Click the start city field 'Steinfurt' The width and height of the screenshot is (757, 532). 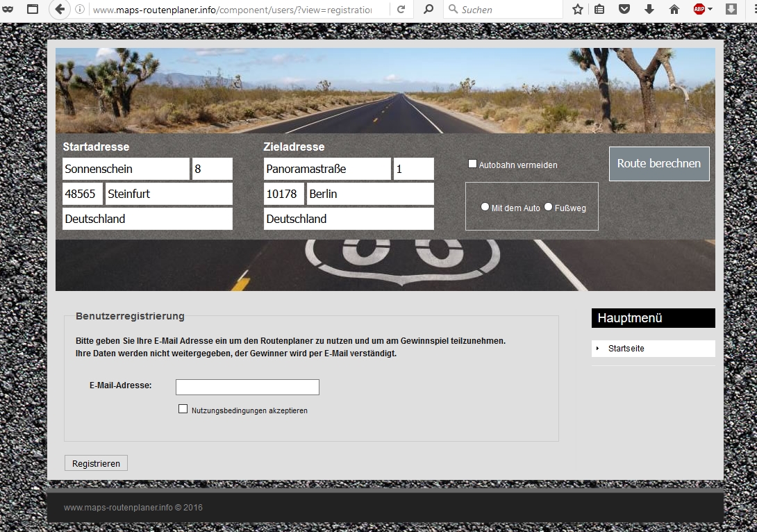tap(169, 194)
